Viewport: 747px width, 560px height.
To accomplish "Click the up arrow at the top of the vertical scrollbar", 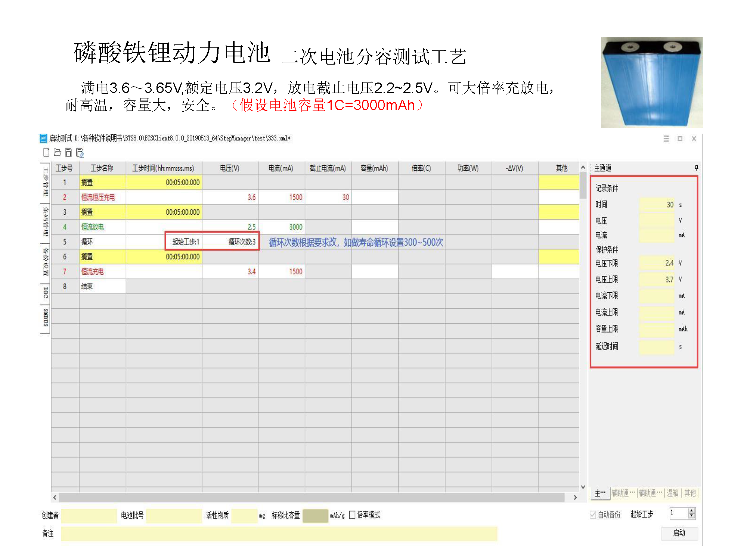I will 583,168.
